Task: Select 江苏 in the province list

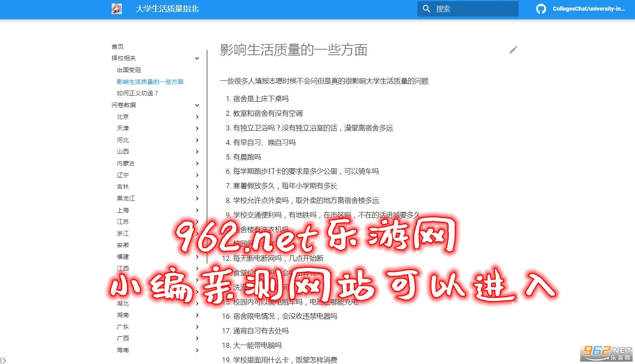Action: click(123, 221)
